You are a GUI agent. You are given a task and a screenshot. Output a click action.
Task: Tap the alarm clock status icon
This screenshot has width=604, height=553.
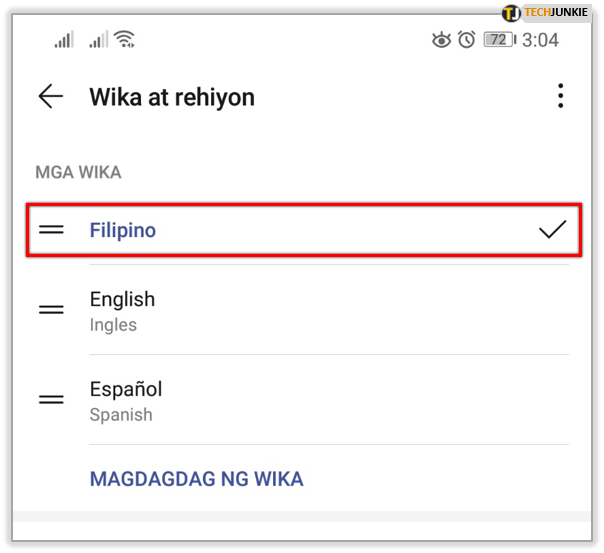point(466,39)
